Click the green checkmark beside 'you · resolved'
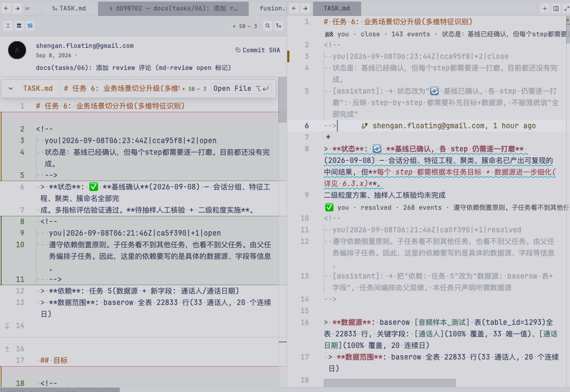570x392 pixels. 329,208
